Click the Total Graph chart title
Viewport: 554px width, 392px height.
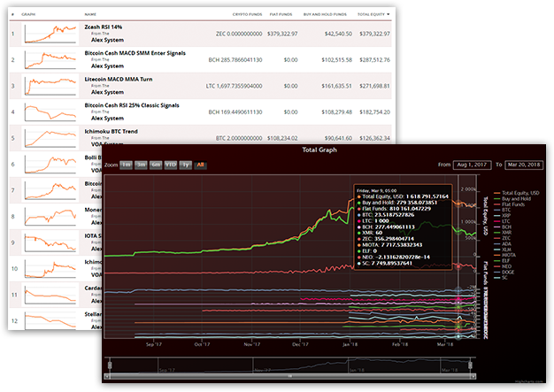click(x=319, y=150)
